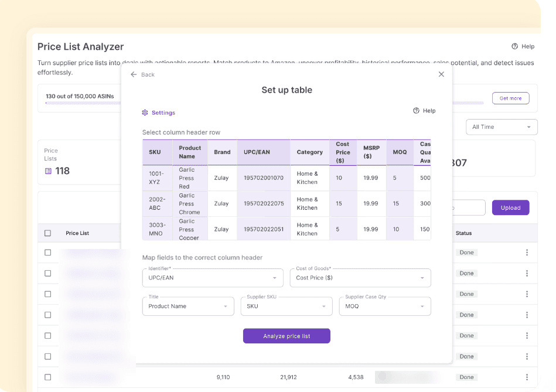Screen dimensions: 556x392
Task: Open the Cost of Goods dropdown
Action: pyautogui.click(x=360, y=278)
